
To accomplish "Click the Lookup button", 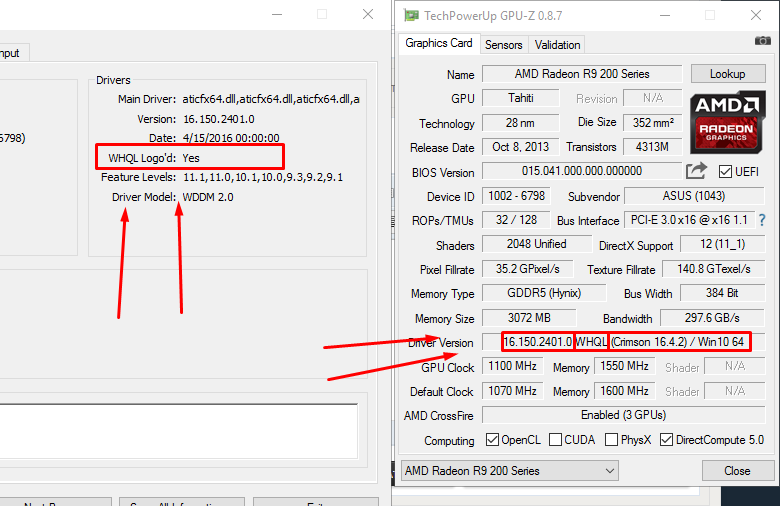I will point(728,74).
